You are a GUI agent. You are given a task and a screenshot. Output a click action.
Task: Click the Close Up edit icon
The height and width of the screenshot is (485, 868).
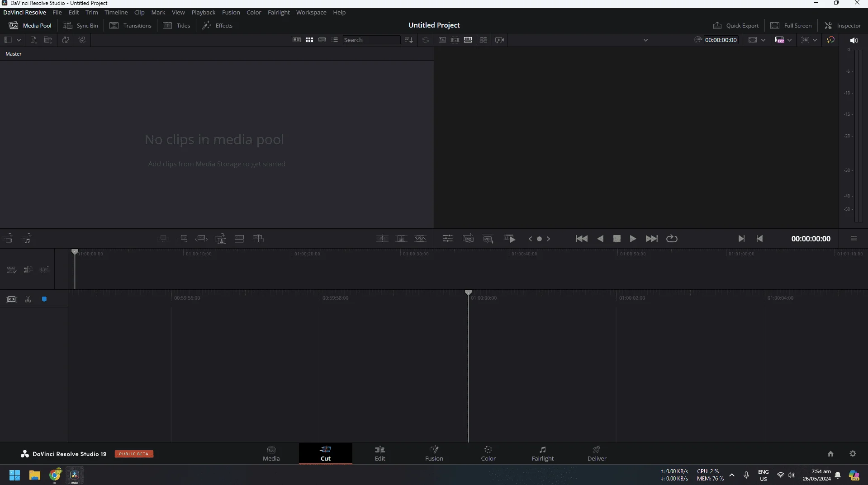[220, 239]
